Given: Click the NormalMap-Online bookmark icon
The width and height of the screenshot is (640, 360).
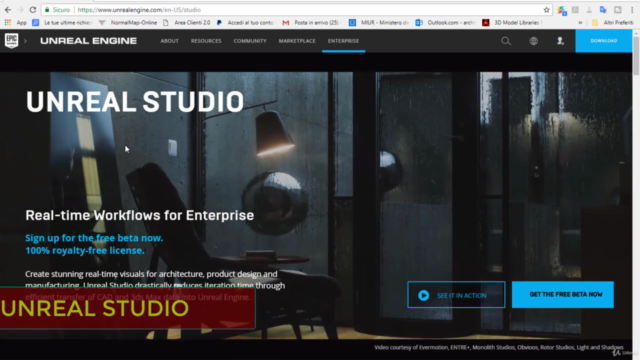Looking at the screenshot, I should click(x=102, y=23).
